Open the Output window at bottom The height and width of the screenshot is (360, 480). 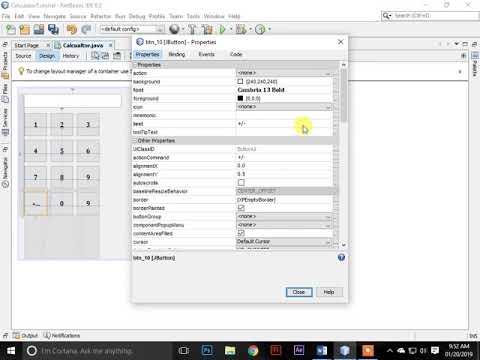tap(26, 335)
